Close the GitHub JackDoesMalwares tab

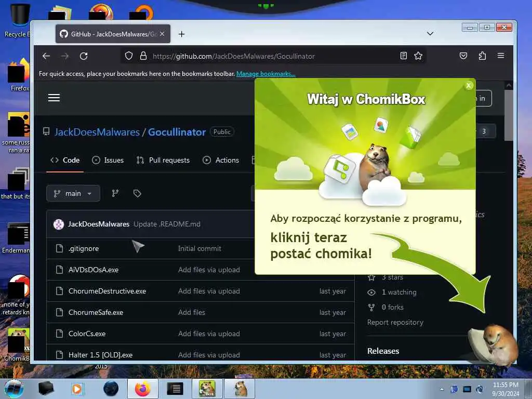pos(162,34)
